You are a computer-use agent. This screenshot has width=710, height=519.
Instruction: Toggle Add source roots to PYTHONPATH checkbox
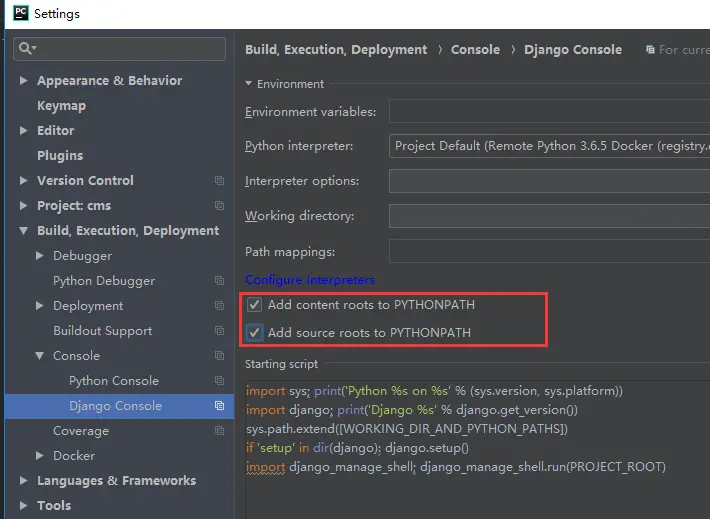(255, 332)
